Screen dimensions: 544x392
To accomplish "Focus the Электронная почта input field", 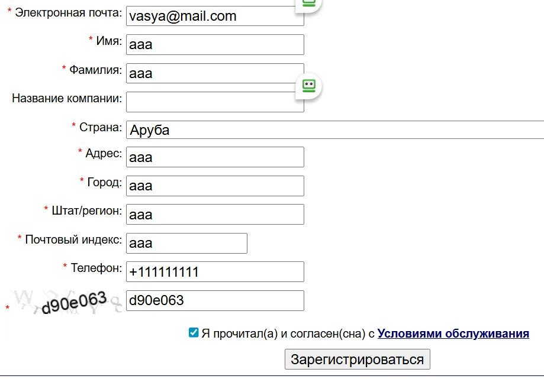I will coord(215,16).
